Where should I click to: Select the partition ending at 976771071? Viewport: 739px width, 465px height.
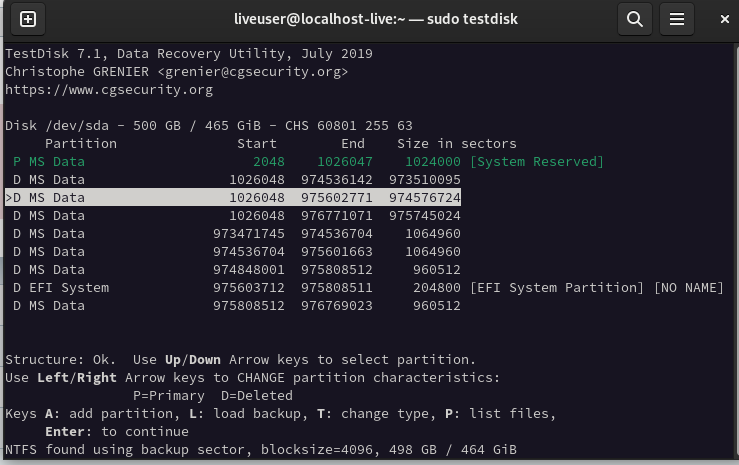click(233, 215)
